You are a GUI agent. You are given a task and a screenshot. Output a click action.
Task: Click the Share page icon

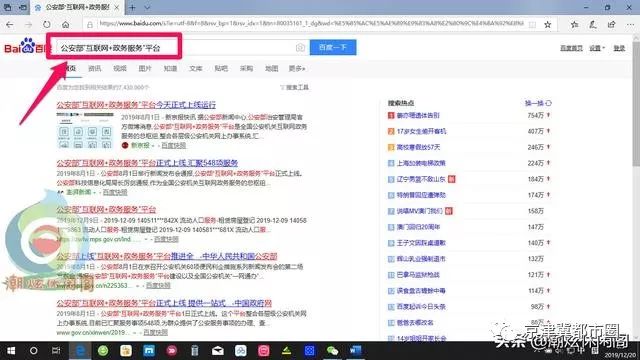click(x=611, y=24)
